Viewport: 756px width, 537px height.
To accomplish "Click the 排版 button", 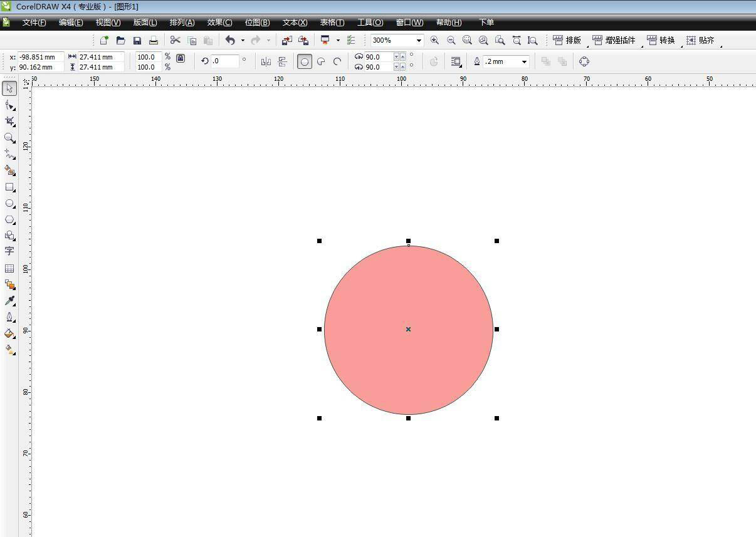I will [567, 40].
